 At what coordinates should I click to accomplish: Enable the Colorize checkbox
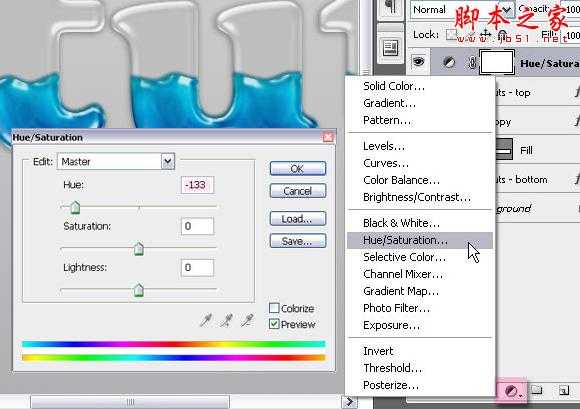click(274, 308)
